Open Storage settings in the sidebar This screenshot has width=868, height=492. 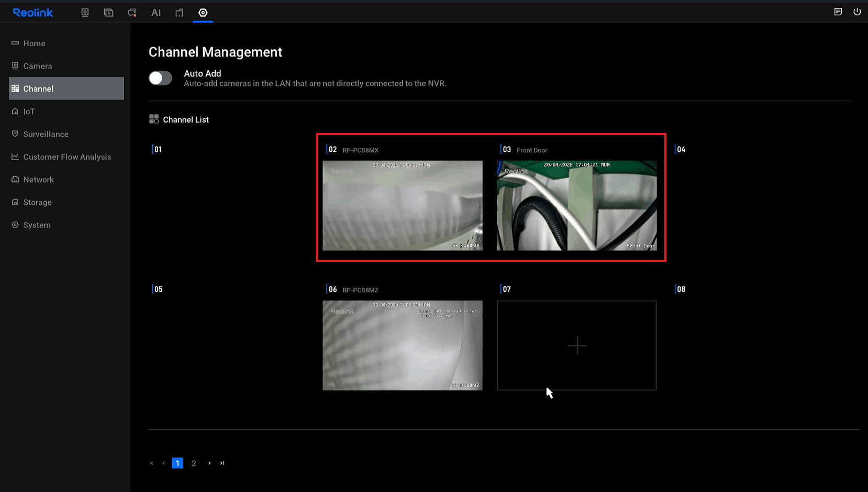66,202
